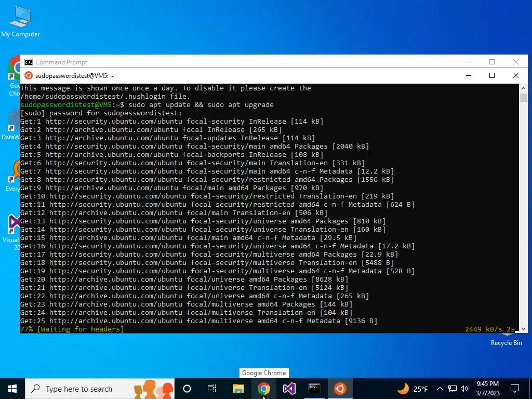The width and height of the screenshot is (532, 399).
Task: Launch Google Chrome from the taskbar
Action: (x=263, y=389)
